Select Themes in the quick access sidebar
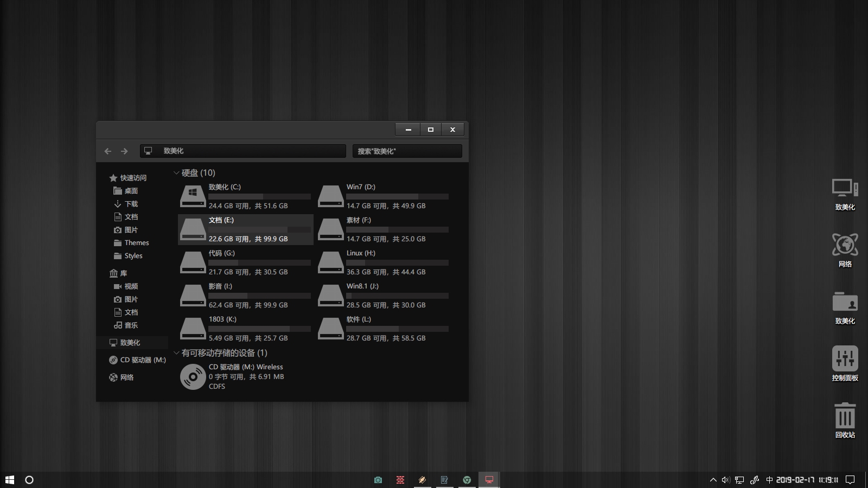Screen dimensions: 868x488 pyautogui.click(x=137, y=243)
